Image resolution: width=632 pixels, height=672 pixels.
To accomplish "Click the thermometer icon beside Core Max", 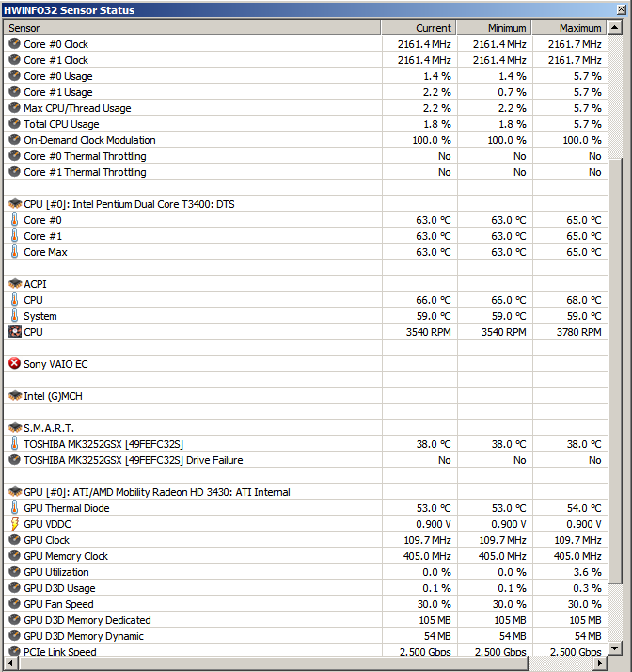I will point(14,252).
